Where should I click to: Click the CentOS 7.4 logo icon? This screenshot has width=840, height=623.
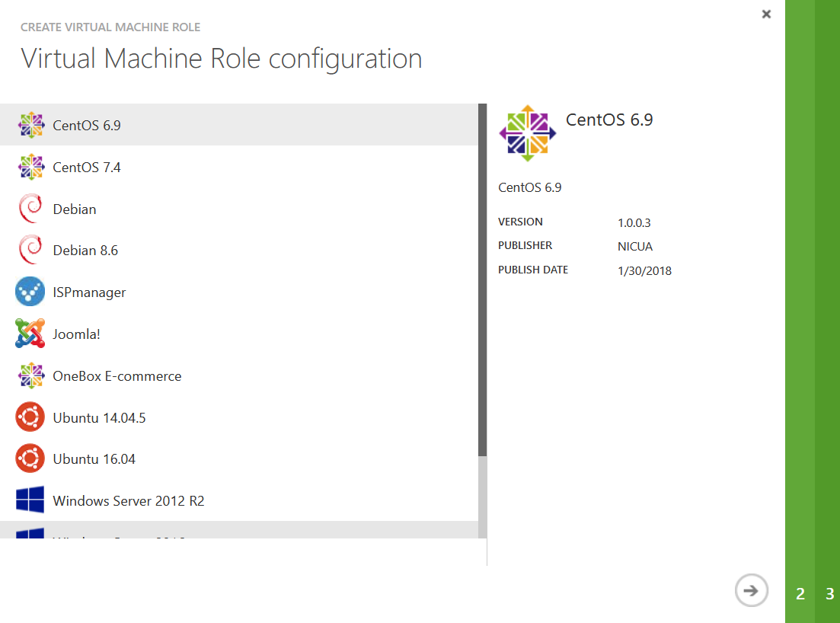[x=31, y=167]
